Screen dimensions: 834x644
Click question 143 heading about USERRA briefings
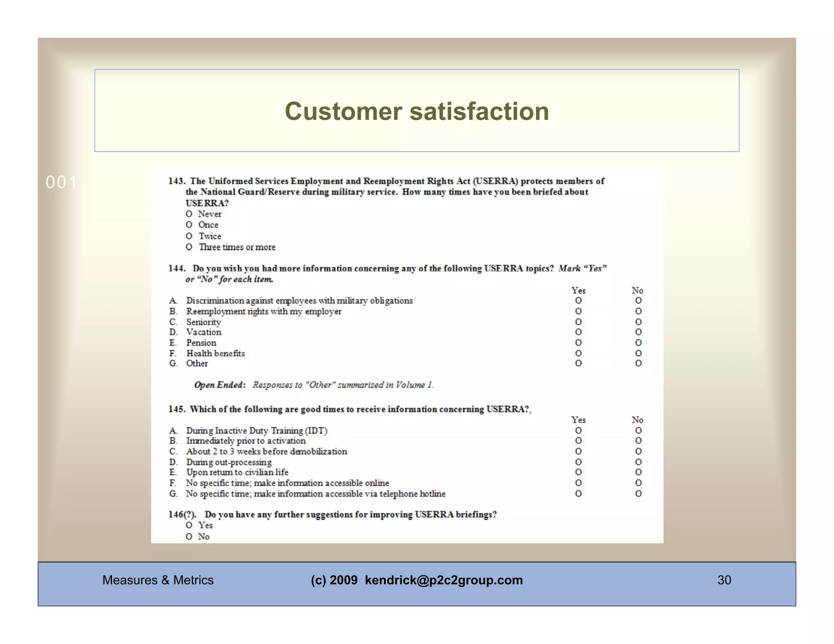tap(386, 192)
